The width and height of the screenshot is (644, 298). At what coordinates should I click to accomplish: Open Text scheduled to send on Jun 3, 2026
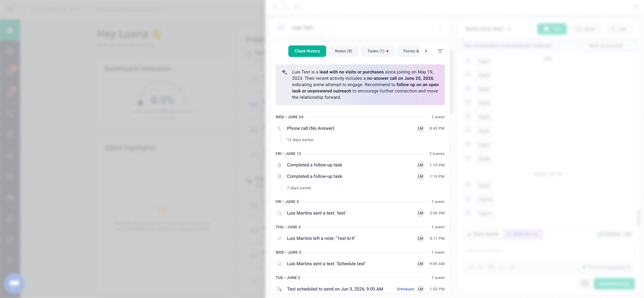(335, 289)
